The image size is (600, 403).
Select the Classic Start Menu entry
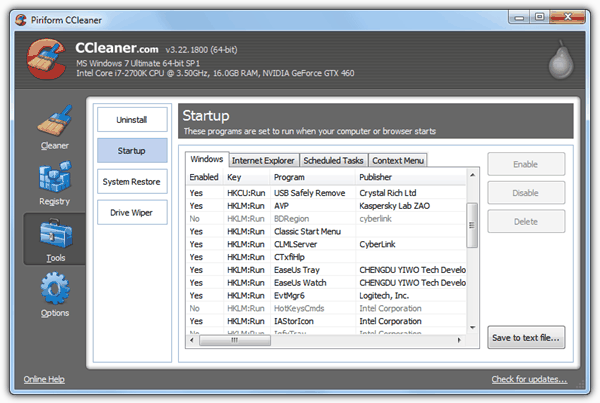coord(326,232)
